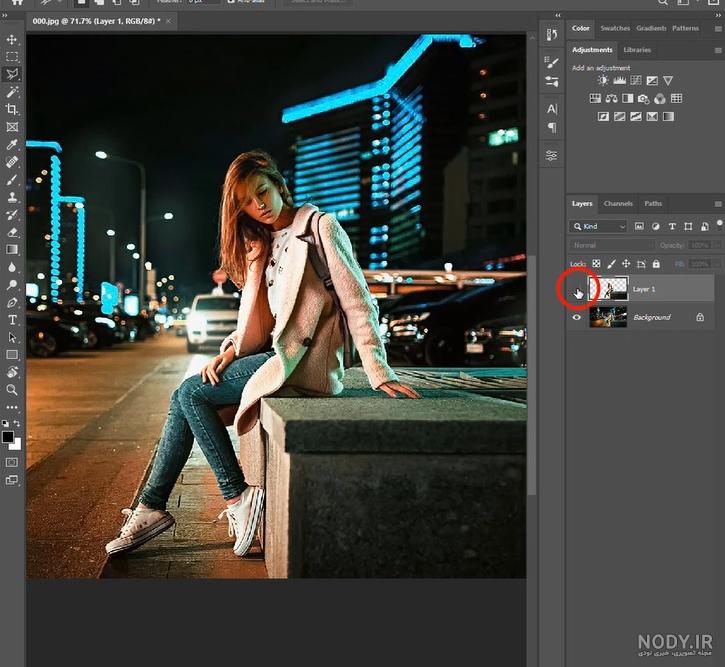
Task: Hide the Background layer
Action: 577,317
